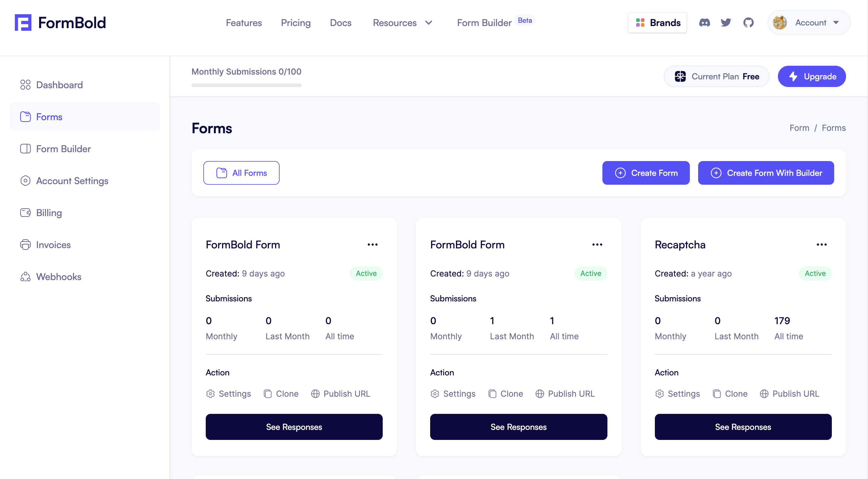Open the Discord icon in the header
This screenshot has width=868, height=479.
[x=705, y=22]
